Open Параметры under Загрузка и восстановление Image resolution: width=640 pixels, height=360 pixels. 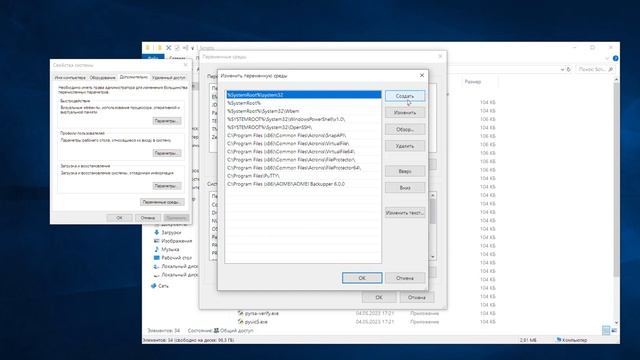(167, 186)
